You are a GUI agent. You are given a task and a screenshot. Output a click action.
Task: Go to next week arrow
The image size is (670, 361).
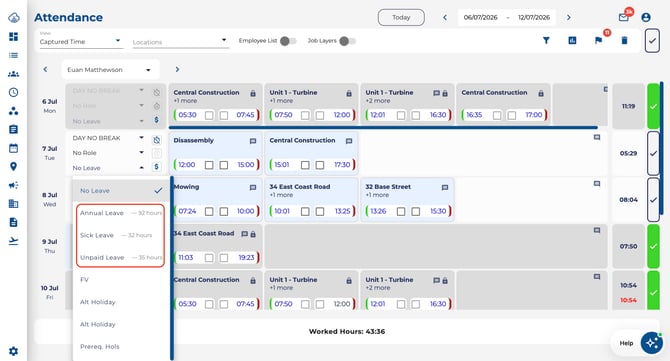click(x=568, y=18)
